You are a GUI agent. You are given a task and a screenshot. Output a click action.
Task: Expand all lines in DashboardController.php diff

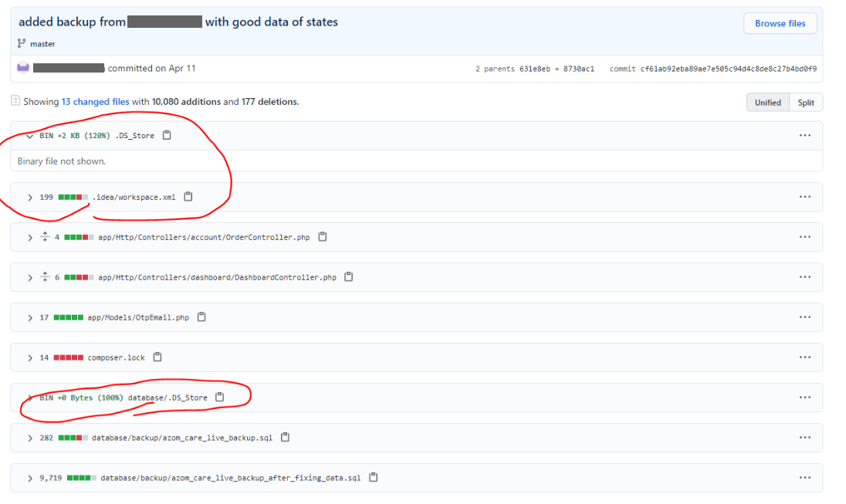(45, 277)
